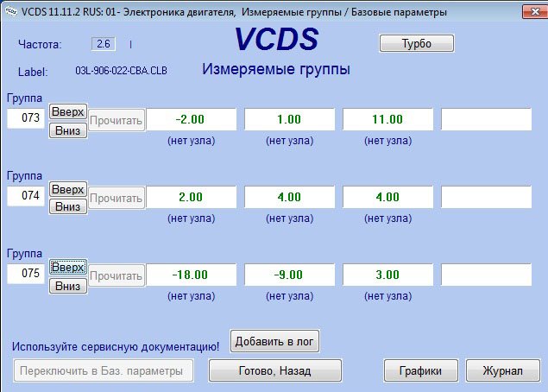Focus the group number field 075

26,274
